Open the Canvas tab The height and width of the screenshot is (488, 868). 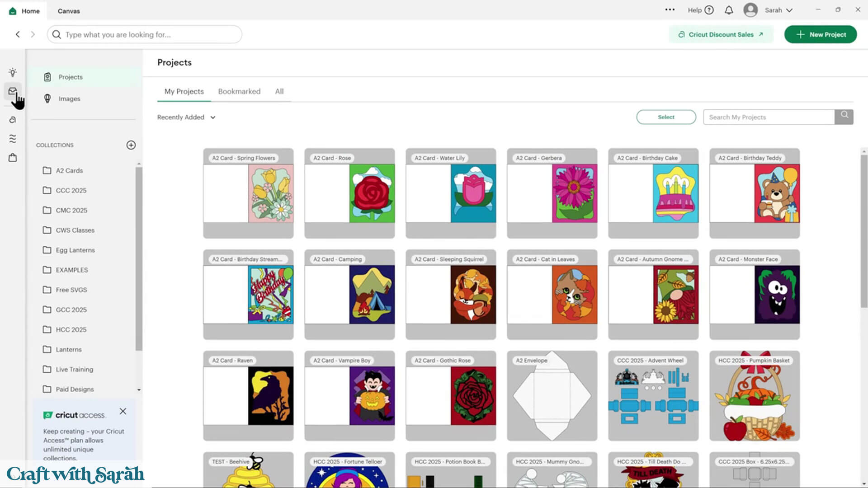[69, 11]
